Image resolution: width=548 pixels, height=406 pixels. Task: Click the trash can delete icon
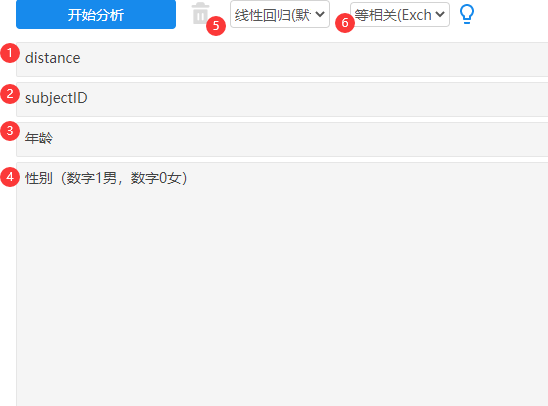point(200,13)
